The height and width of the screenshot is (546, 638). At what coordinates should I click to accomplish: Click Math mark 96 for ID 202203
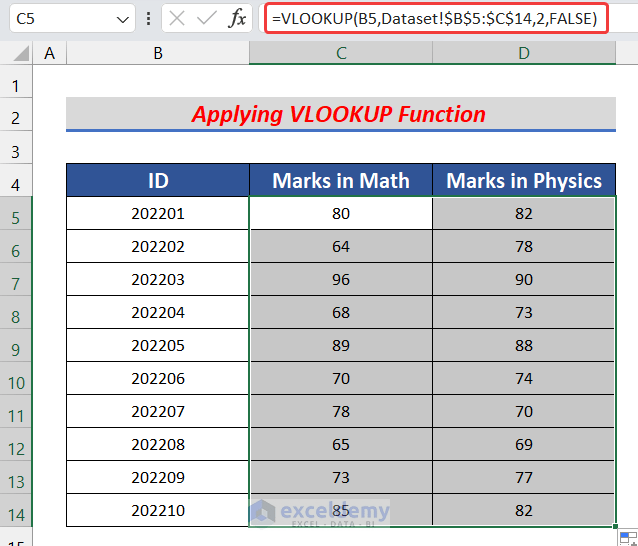pos(341,279)
